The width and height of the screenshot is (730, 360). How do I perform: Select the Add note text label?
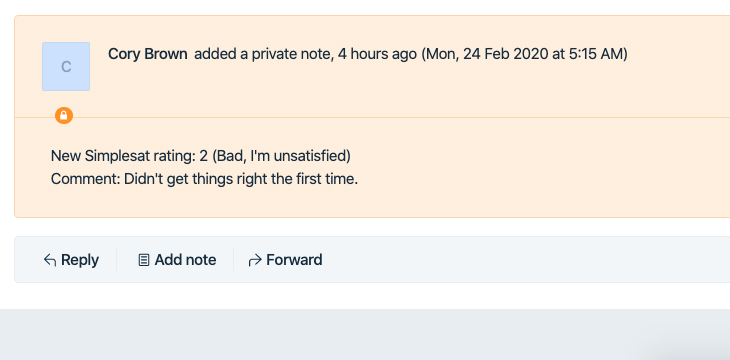[x=185, y=260]
